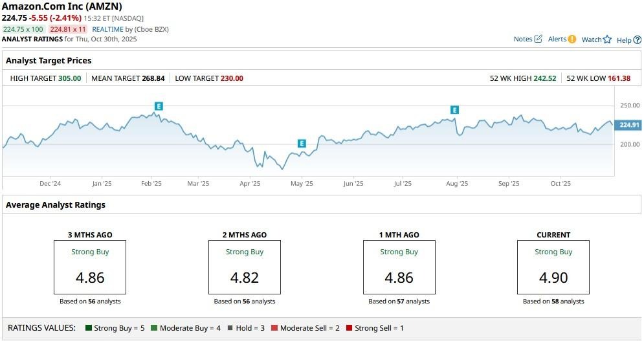The height and width of the screenshot is (341, 644).
Task: Click the Current rating 4.90 box
Action: pyautogui.click(x=553, y=267)
